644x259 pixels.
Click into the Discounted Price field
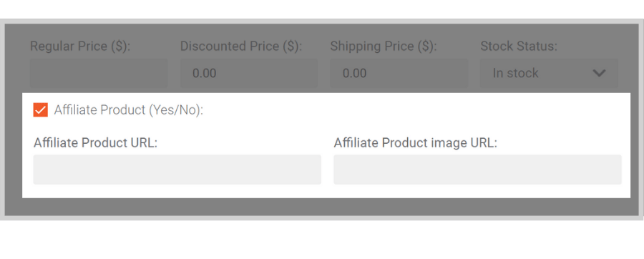[249, 73]
